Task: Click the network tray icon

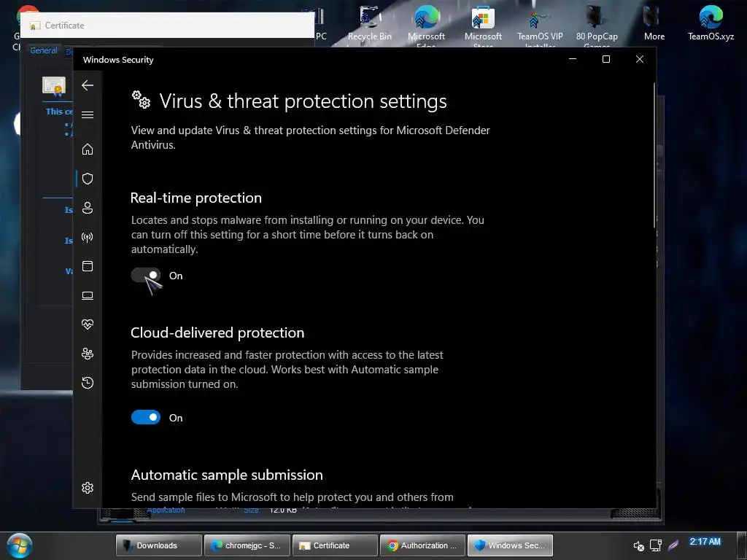Action: (656, 545)
